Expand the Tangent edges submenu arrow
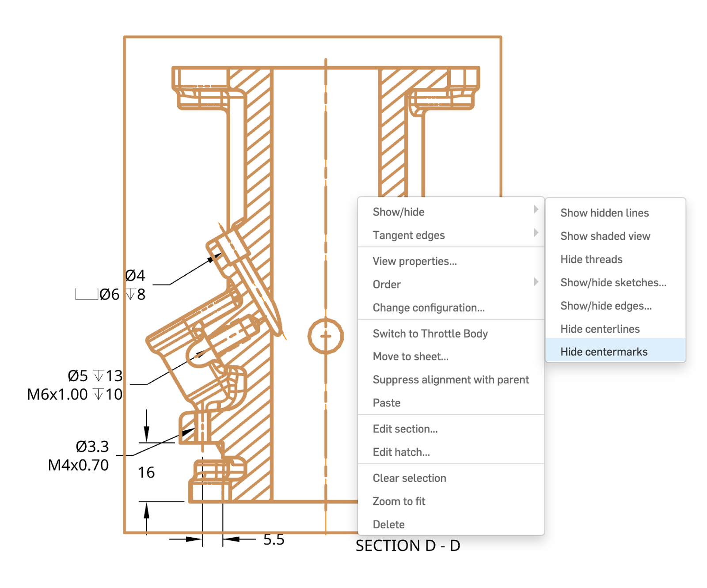The image size is (707, 588). [536, 233]
